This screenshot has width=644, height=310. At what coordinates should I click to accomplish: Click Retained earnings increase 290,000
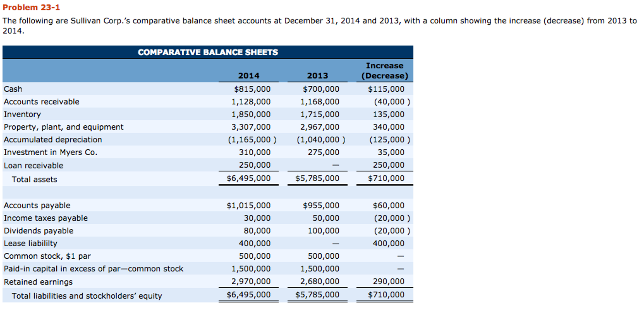389,282
